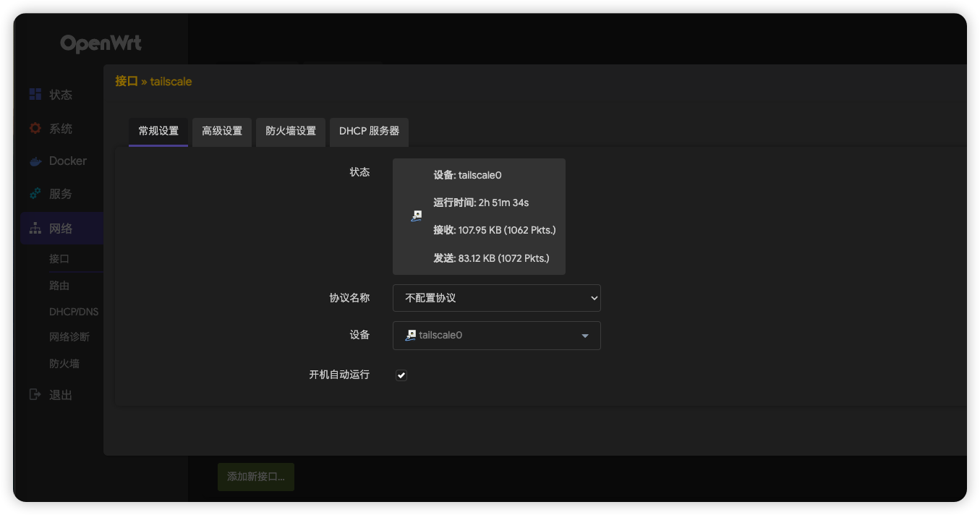Click the services gears icon
980x515 pixels.
coord(35,194)
